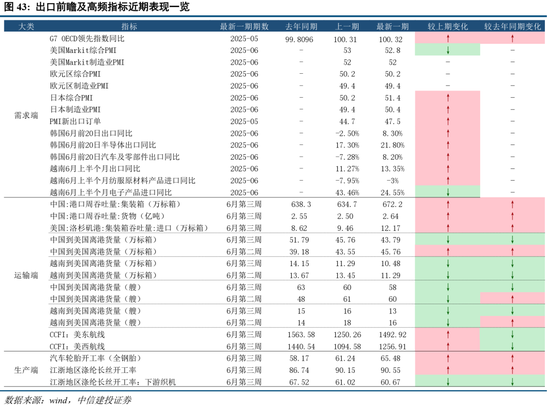Click the down arrow in 美国Markit综合PMI row
The image size is (550, 409).
[448, 51]
